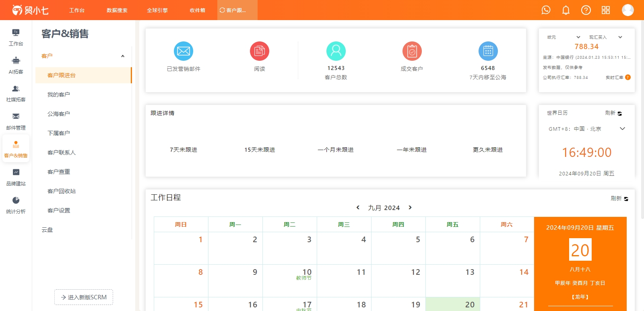Open the help question mark icon

586,10
